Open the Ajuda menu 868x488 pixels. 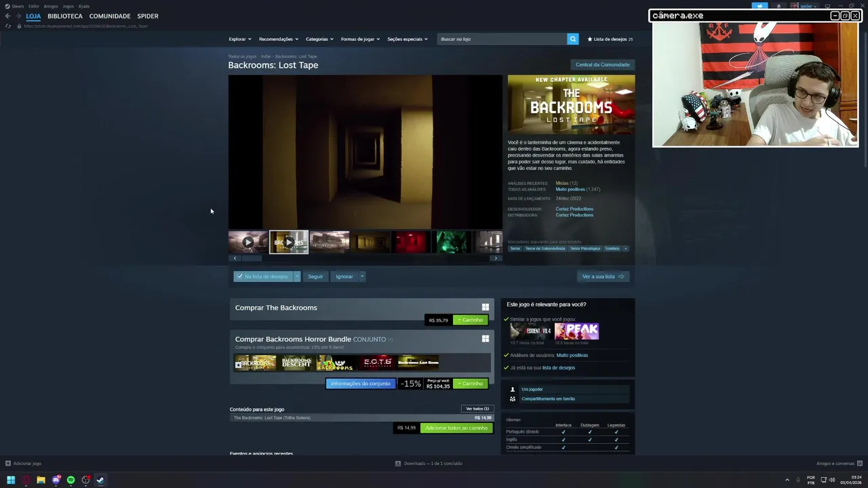tap(84, 6)
